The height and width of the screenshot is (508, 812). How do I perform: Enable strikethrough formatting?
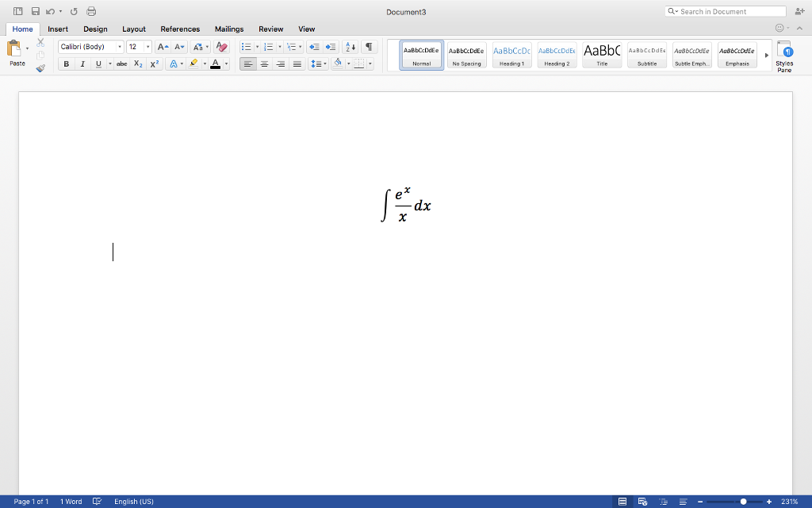[121, 63]
